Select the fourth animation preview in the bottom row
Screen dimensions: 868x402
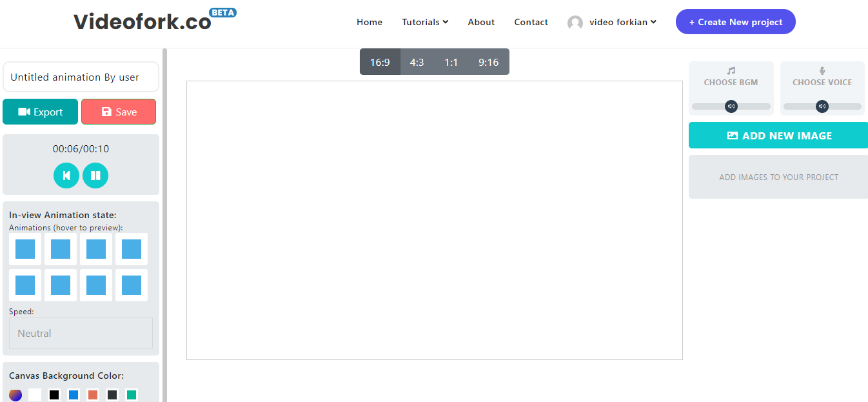[x=132, y=285]
